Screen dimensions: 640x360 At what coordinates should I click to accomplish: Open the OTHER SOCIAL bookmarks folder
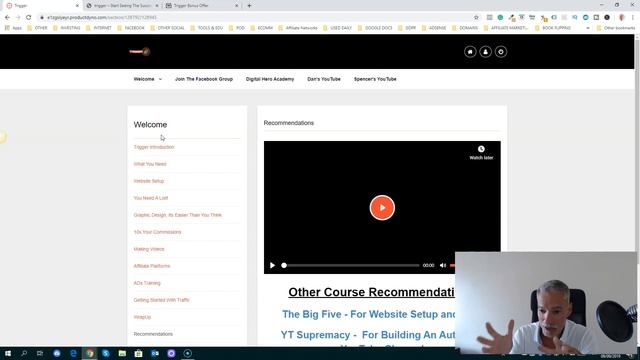click(167, 28)
